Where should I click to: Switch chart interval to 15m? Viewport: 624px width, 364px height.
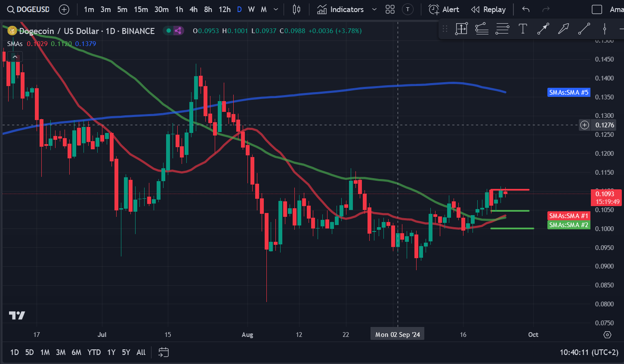tap(141, 9)
